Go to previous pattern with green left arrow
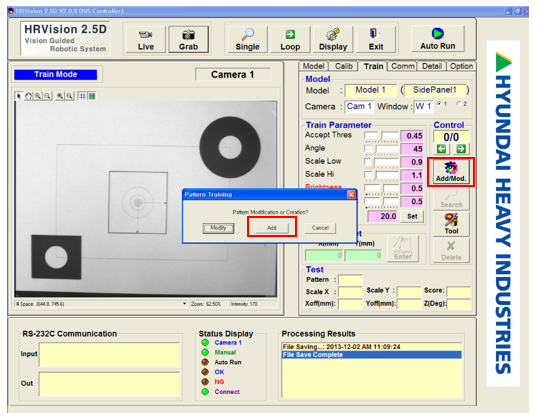538x419 pixels. 442,149
